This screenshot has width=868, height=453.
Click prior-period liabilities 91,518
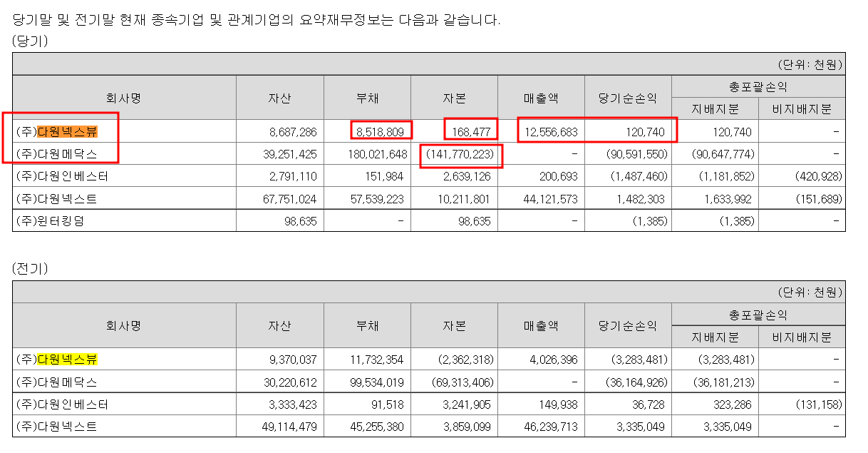pos(389,404)
